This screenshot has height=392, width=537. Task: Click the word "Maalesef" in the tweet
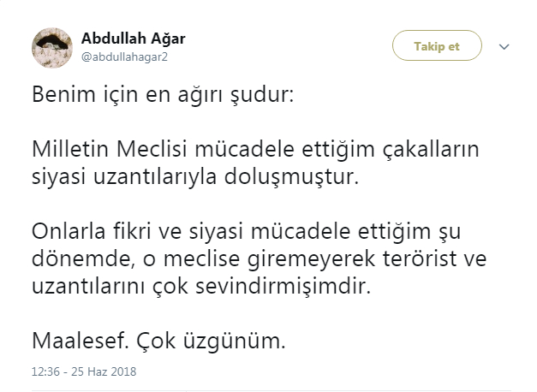tap(74, 341)
